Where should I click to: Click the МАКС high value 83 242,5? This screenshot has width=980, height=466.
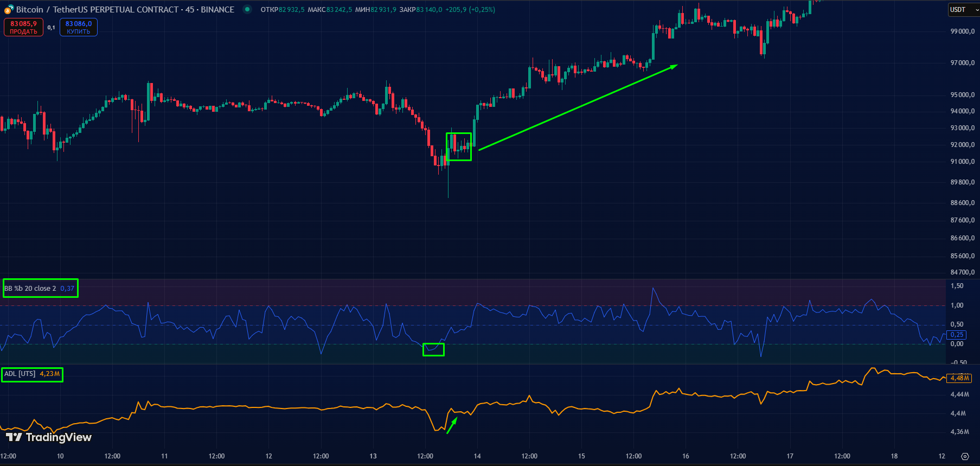(x=339, y=9)
